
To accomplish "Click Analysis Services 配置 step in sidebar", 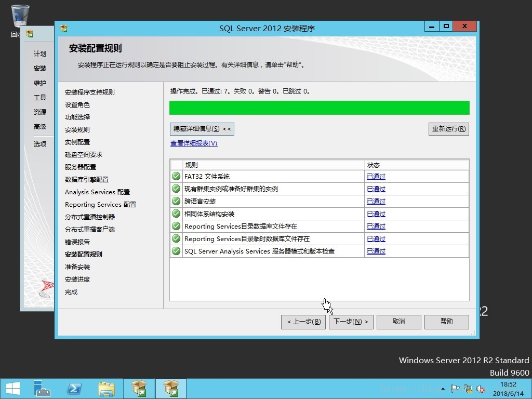I will [97, 192].
